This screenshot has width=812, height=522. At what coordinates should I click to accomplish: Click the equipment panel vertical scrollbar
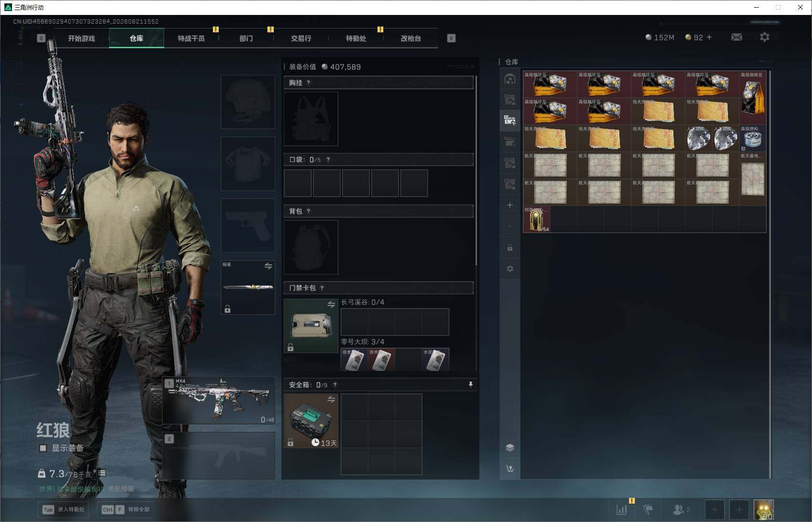coord(476,170)
